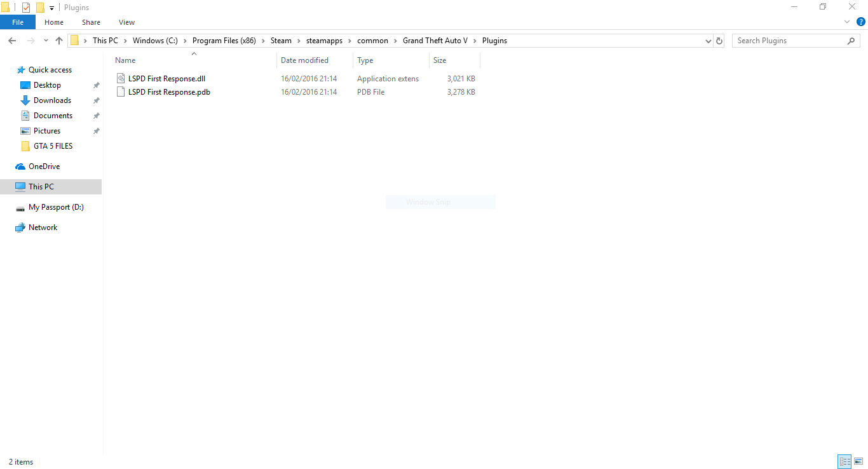The height and width of the screenshot is (469, 868).
Task: Click Grand Theft Auto V in breadcrumb
Action: [435, 41]
